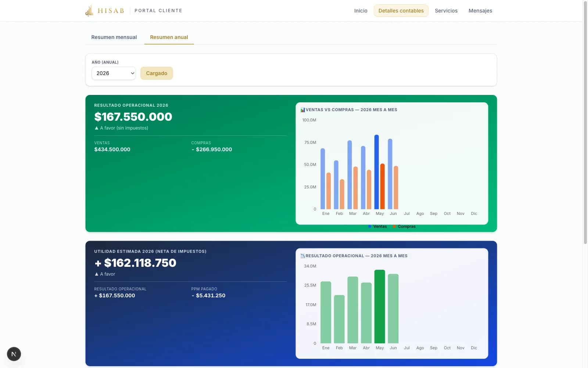Click the page vertical scrollbar
This screenshot has height=368, width=588.
(585, 122)
